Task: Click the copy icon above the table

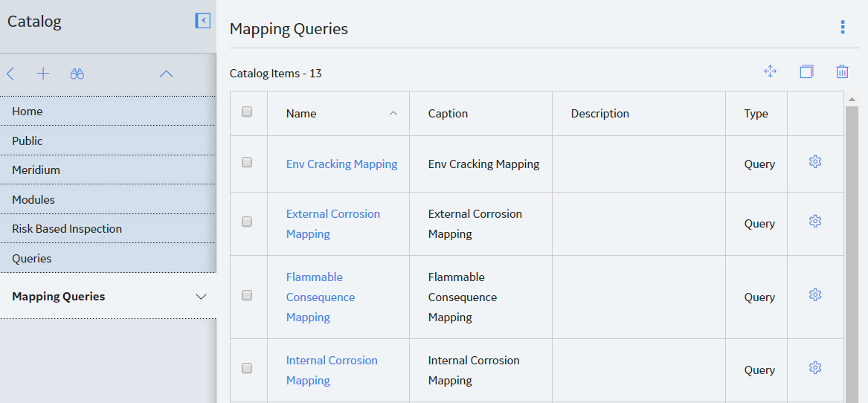Action: pyautogui.click(x=806, y=71)
